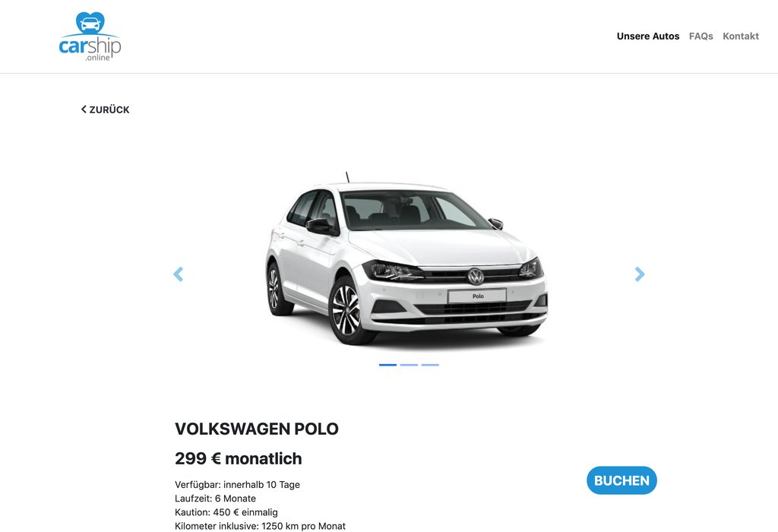Click the Kaution: 450 € einmalig line
The image size is (778, 532).
pos(226,512)
